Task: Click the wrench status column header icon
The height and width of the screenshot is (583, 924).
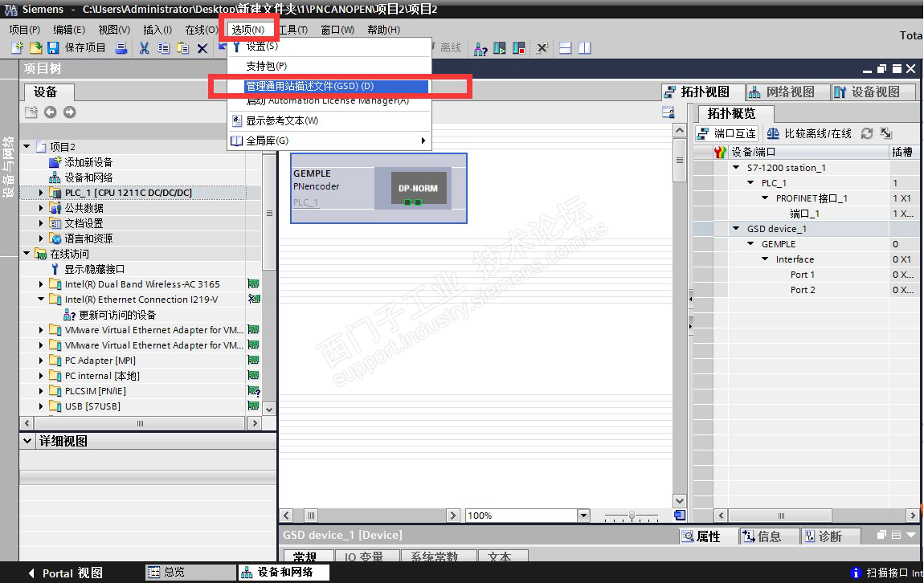Action: click(x=720, y=152)
